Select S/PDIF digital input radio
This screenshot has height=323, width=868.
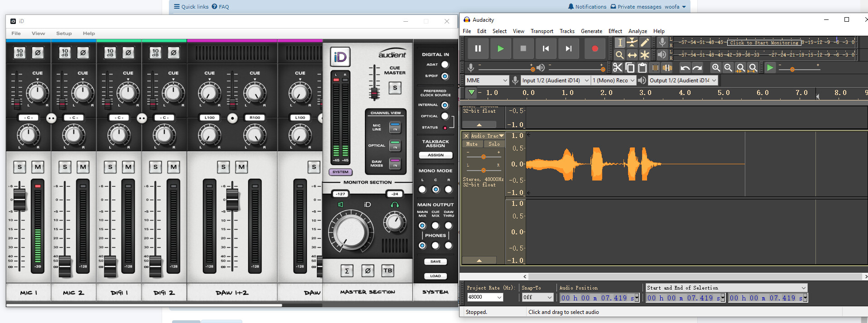[445, 76]
